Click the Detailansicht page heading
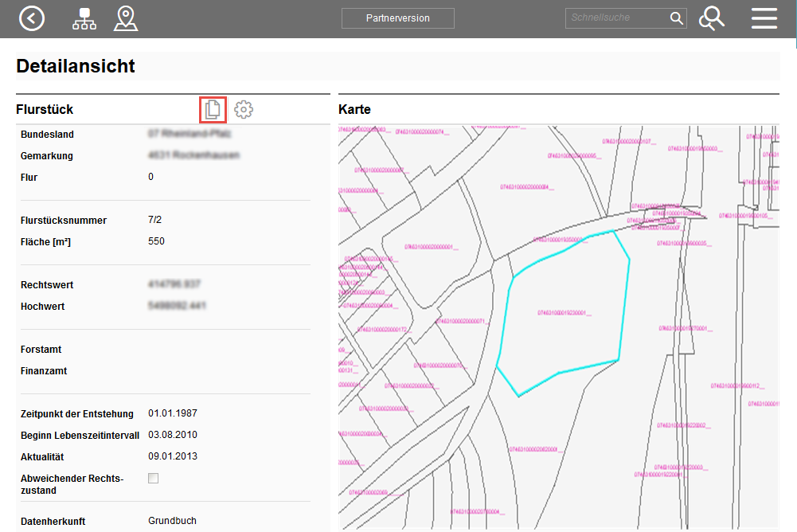797x532 pixels. 76,66
